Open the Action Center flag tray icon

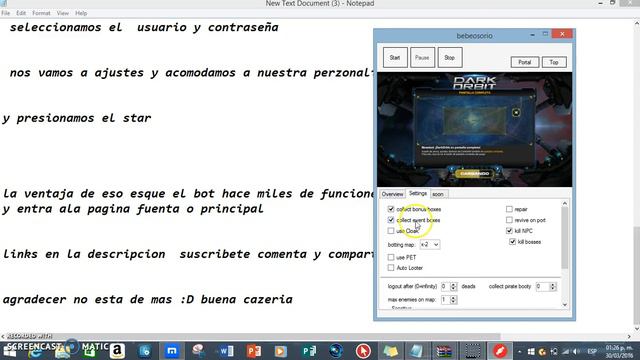pyautogui.click(x=554, y=351)
